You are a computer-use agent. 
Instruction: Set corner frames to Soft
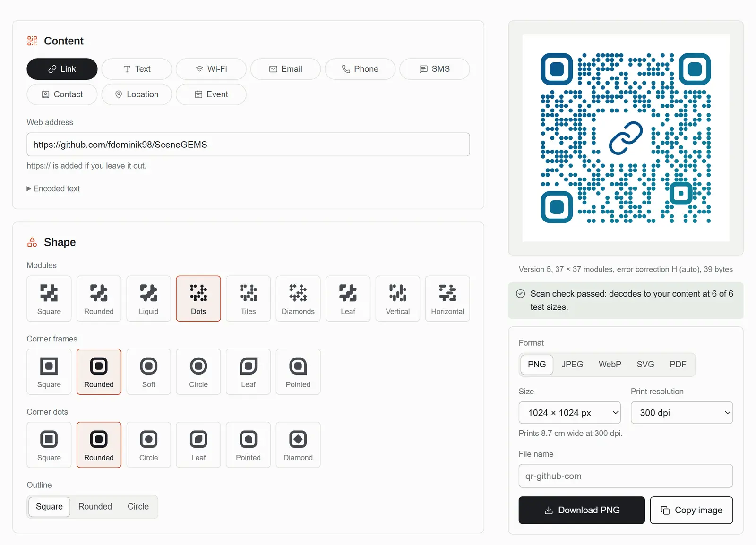149,372
